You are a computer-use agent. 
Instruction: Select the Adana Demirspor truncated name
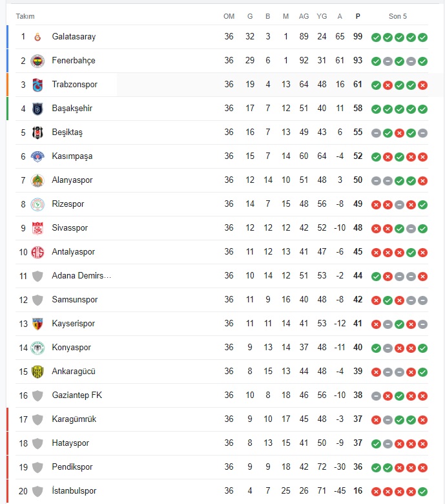tap(81, 276)
